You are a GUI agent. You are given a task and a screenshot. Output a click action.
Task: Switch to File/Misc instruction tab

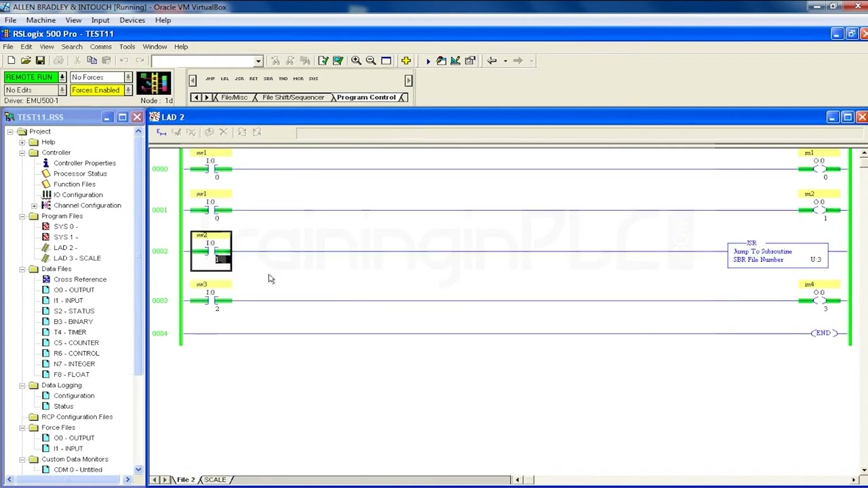[x=234, y=98]
